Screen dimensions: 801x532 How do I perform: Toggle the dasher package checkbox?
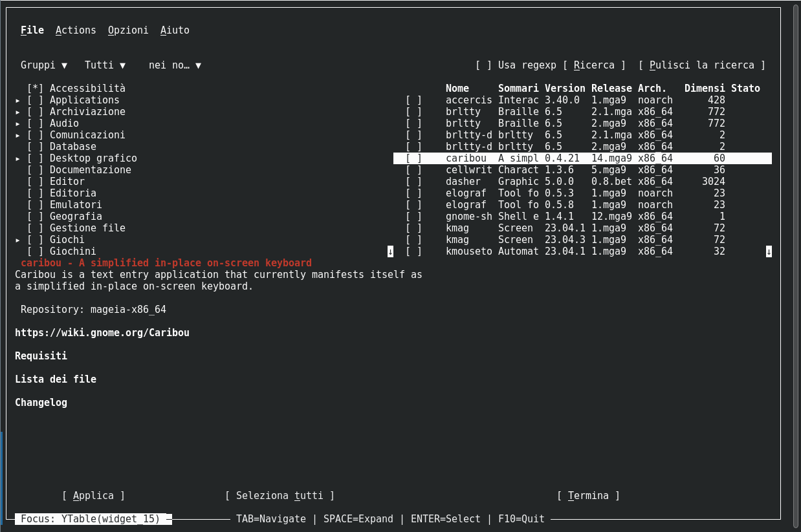click(414, 182)
